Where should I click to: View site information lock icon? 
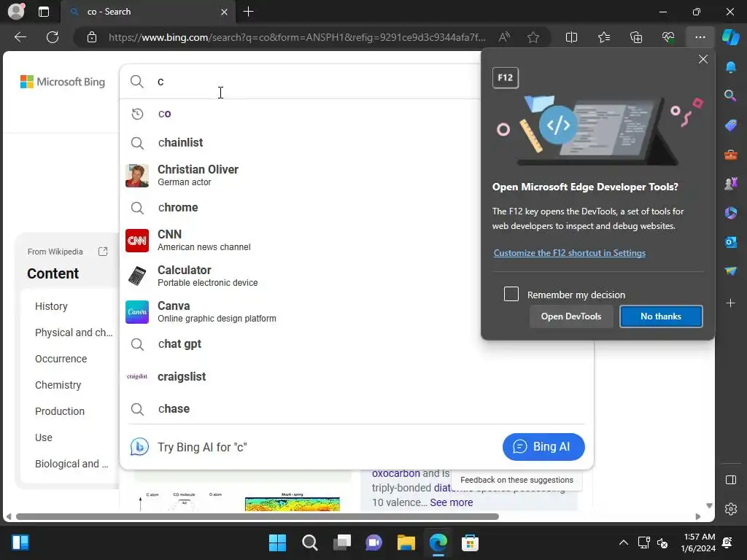(x=92, y=37)
